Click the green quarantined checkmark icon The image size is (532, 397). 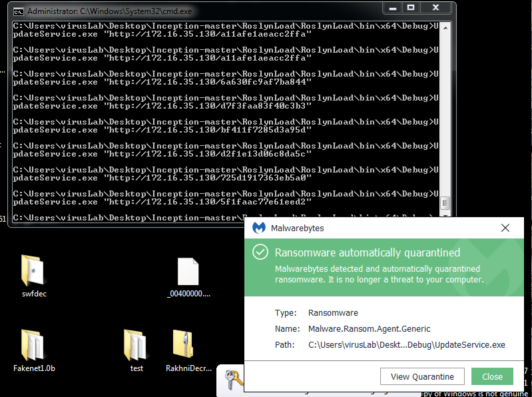click(260, 252)
